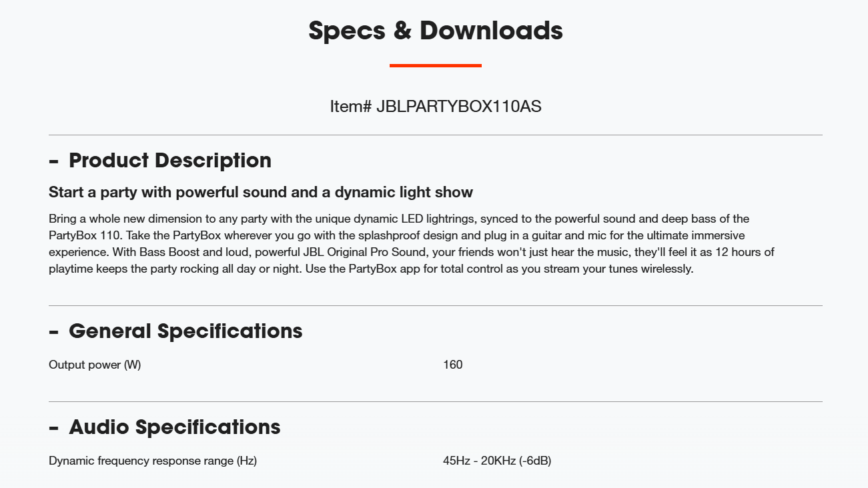Click the product description paragraph text
The width and height of the screenshot is (868, 488).
pos(411,244)
